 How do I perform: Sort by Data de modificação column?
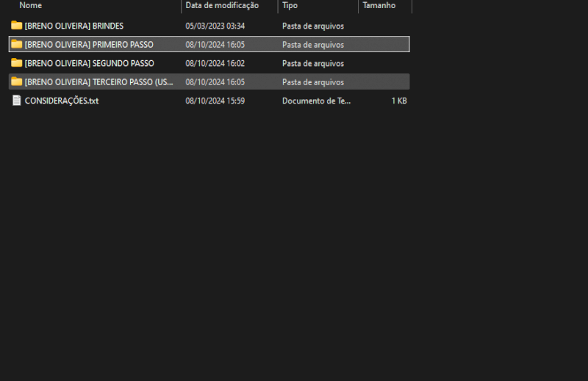coord(222,5)
